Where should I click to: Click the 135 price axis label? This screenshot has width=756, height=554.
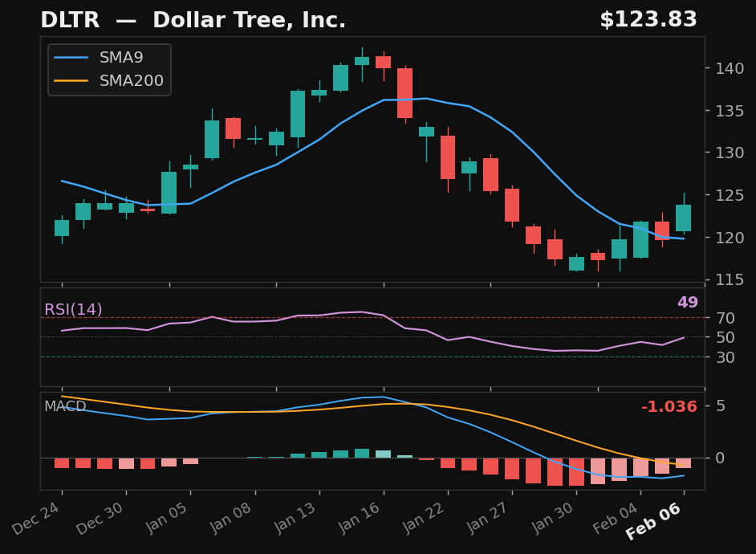pos(730,111)
